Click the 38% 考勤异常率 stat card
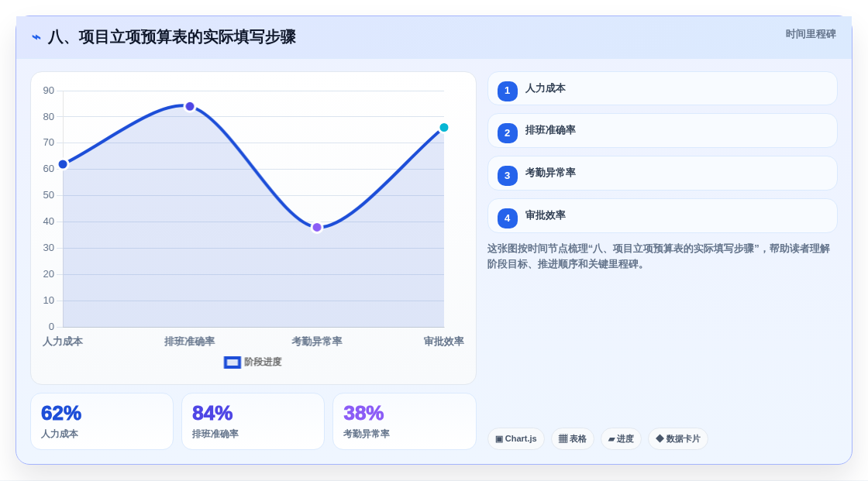Screen dimensions: 868x481 (405, 422)
